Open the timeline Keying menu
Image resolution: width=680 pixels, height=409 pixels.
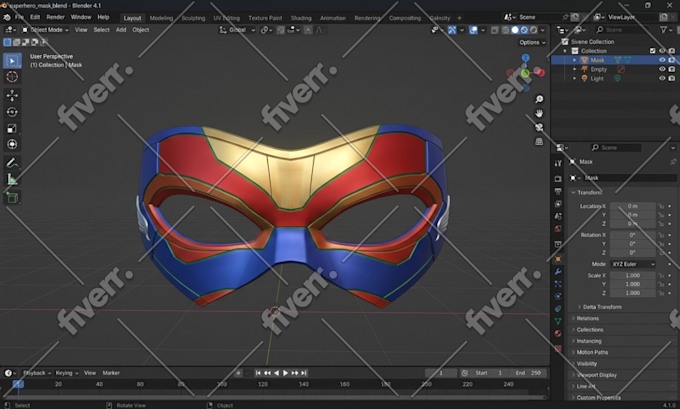tap(67, 373)
